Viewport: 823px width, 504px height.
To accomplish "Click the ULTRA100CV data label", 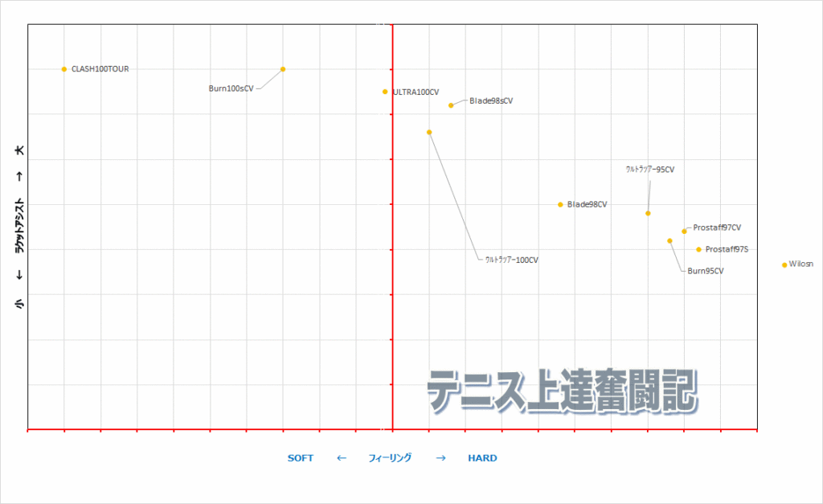I will click(416, 92).
